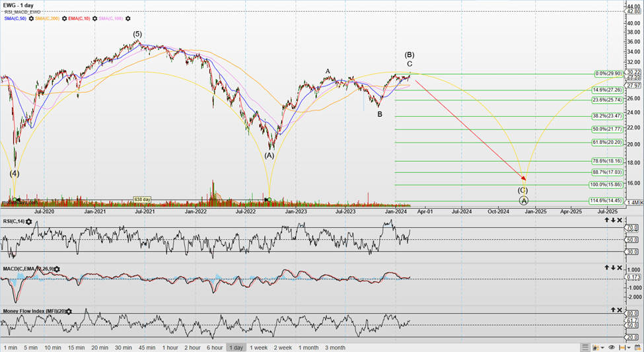644x352 pixels.
Task: Select the 30 min timeframe
Action: 124,347
